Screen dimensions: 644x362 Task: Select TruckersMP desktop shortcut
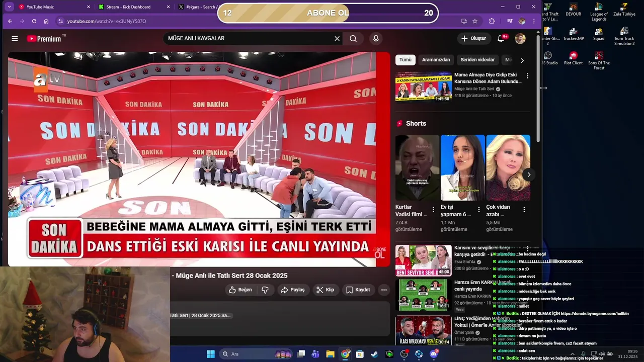pyautogui.click(x=573, y=34)
